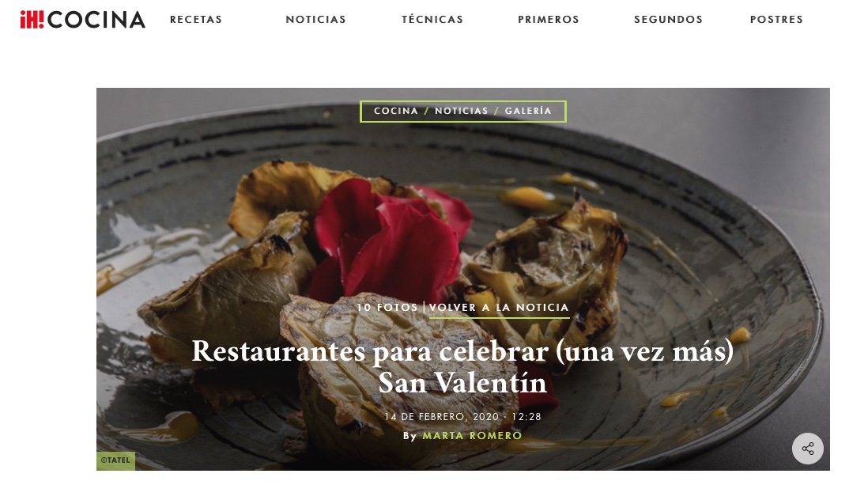
Task: Click the 14 de febrero, 2020 date
Action: point(442,417)
